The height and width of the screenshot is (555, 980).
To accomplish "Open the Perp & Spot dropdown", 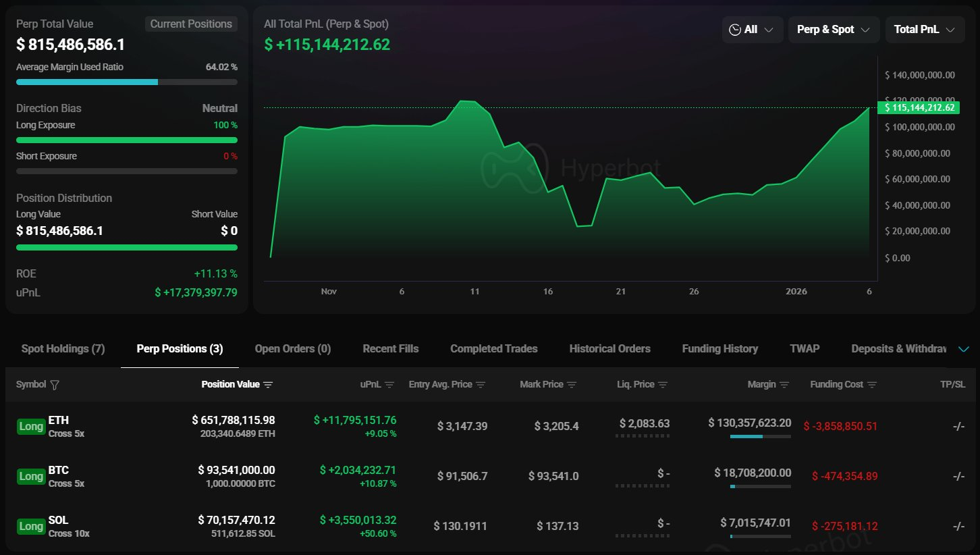I will tap(834, 30).
